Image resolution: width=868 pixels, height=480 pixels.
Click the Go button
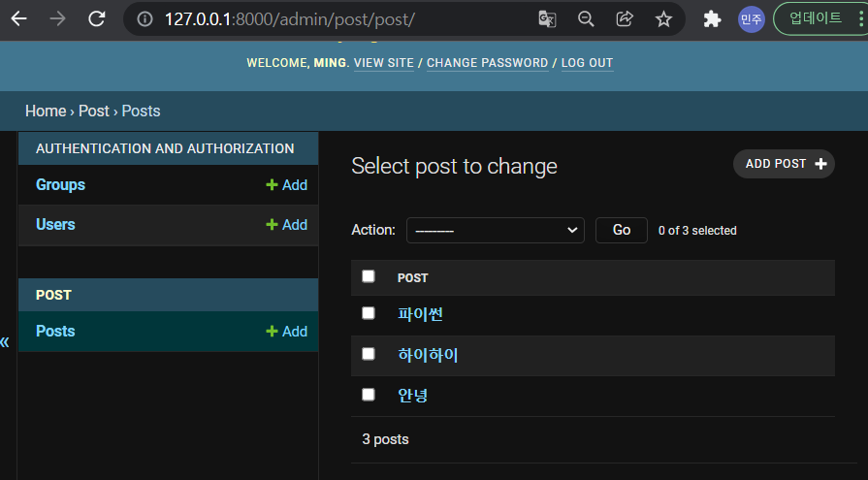(621, 231)
